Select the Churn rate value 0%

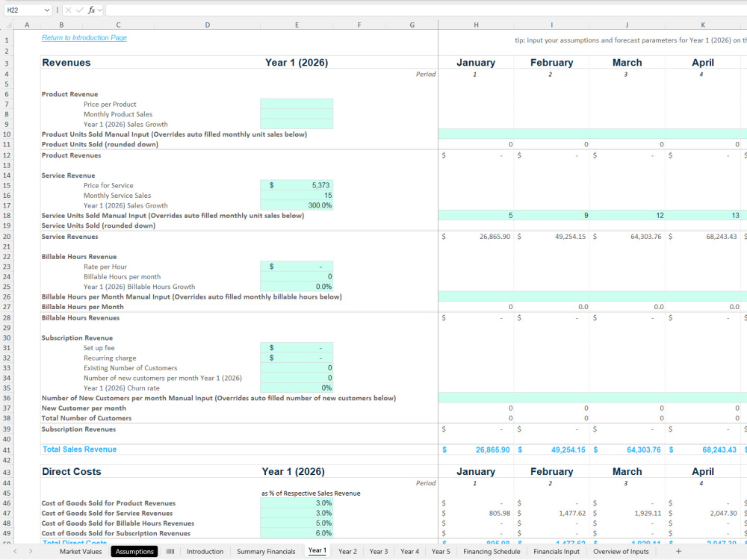click(x=297, y=388)
